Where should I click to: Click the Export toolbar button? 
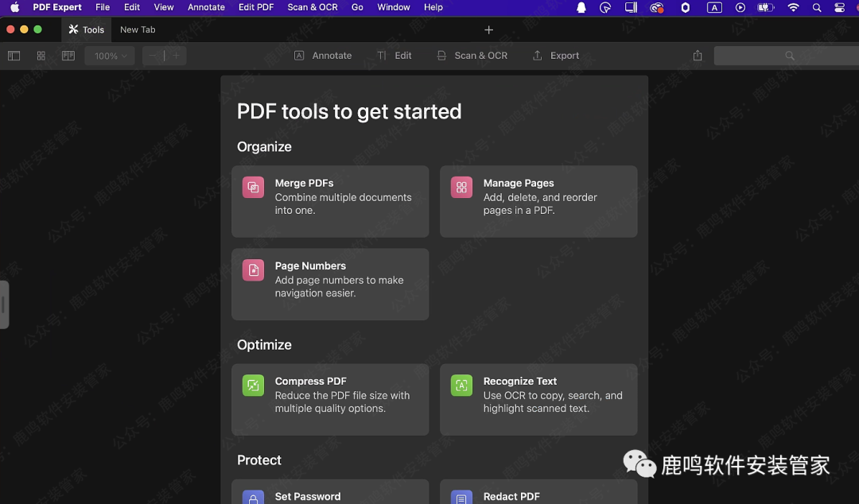coord(556,56)
